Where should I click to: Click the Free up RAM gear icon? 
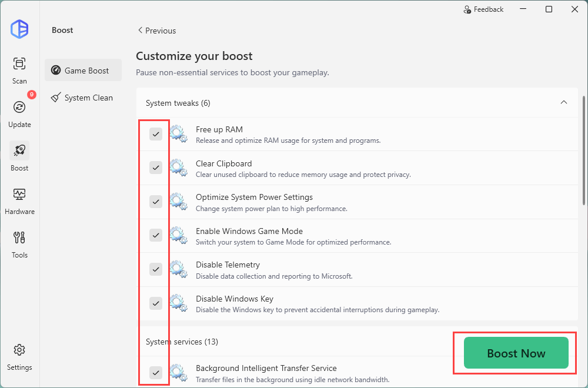179,135
